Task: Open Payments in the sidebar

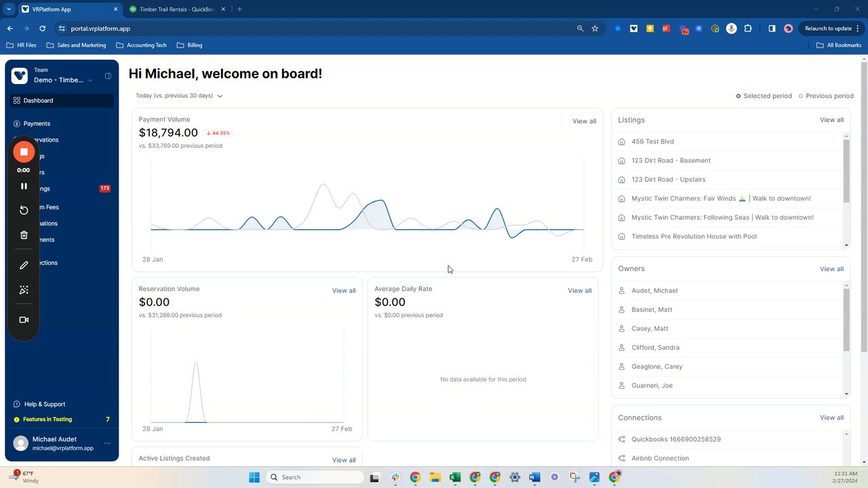Action: (37, 123)
